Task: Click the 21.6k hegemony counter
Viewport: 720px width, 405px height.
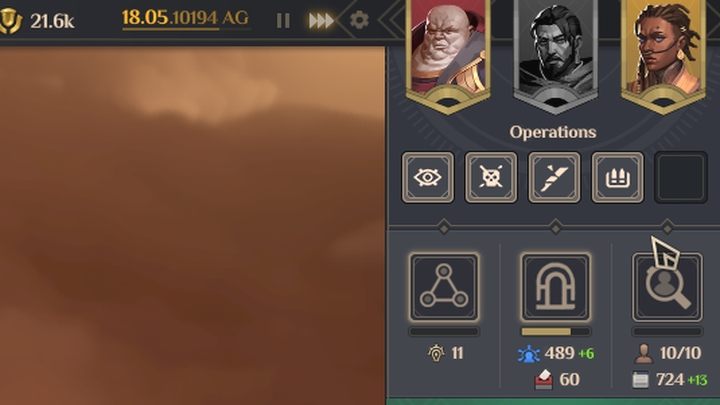Action: 52,21
